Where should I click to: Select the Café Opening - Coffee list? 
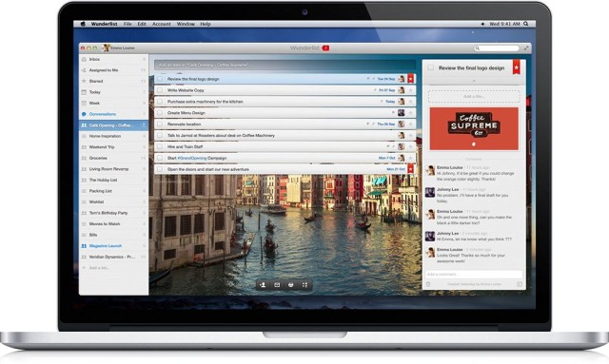(113, 125)
